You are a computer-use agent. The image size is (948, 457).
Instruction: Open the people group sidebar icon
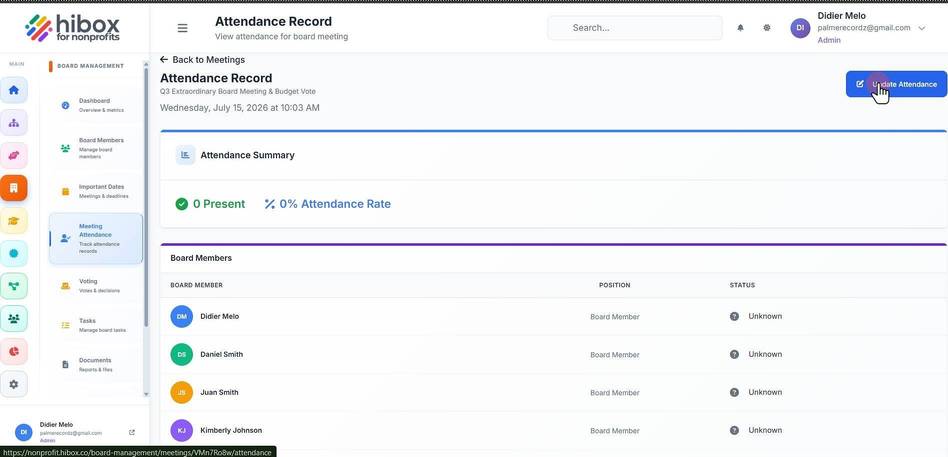tap(14, 319)
